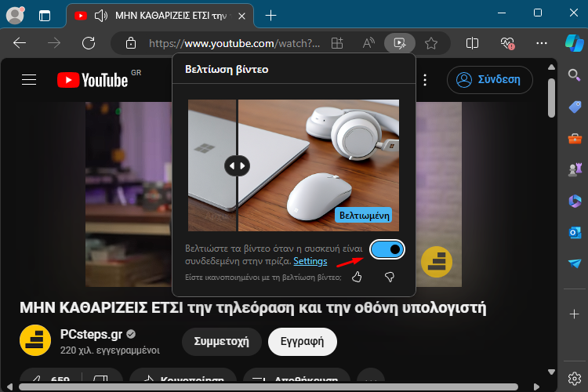Open sidebar Microsoft 365 icon

click(x=575, y=201)
